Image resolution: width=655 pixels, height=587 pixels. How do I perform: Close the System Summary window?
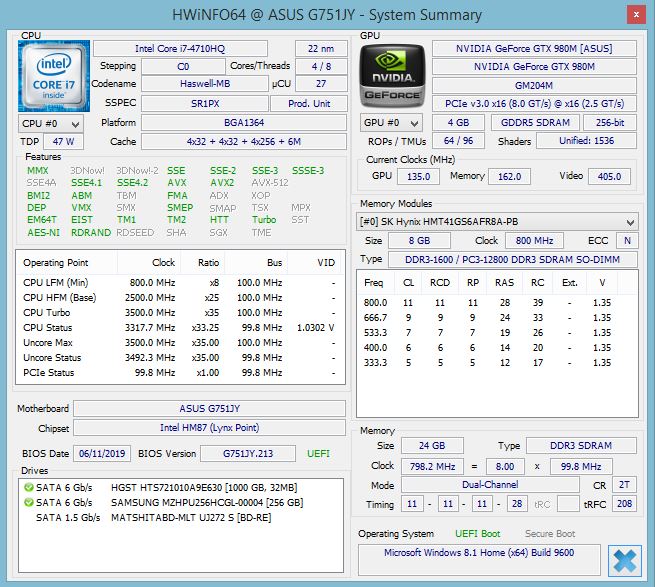pos(636,15)
